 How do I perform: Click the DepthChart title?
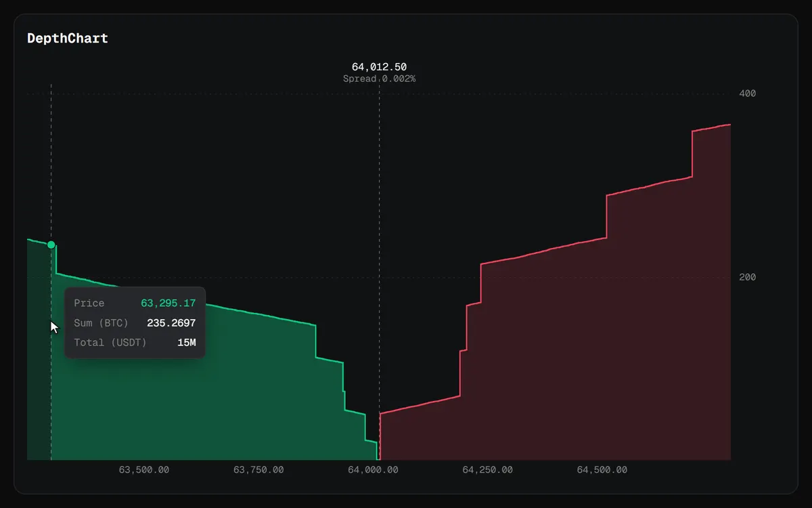(x=68, y=39)
